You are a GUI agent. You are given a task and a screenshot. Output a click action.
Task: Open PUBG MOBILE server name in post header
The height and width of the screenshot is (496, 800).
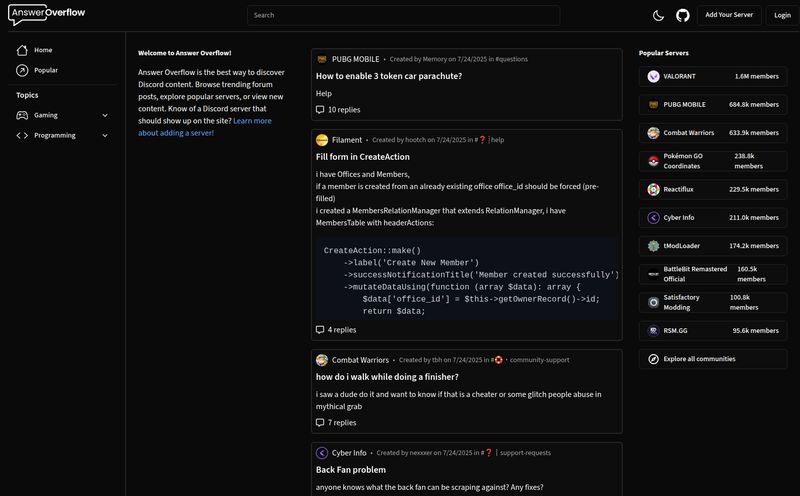pos(356,59)
